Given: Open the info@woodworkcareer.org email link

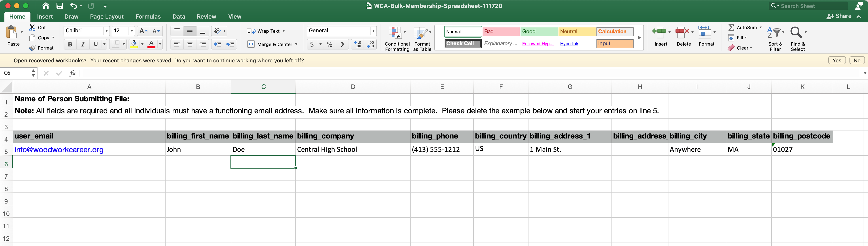Looking at the screenshot, I should click(x=59, y=150).
